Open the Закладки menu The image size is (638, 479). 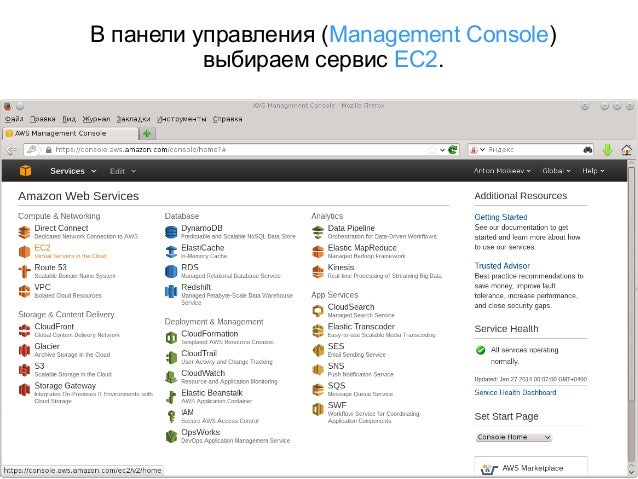pyautogui.click(x=133, y=119)
